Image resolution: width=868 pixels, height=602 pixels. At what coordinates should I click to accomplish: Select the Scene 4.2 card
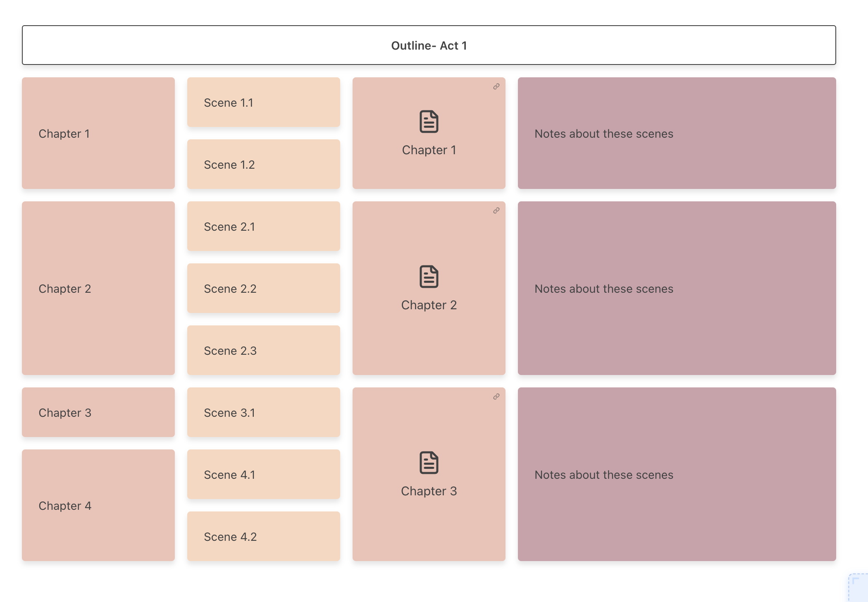tap(263, 536)
